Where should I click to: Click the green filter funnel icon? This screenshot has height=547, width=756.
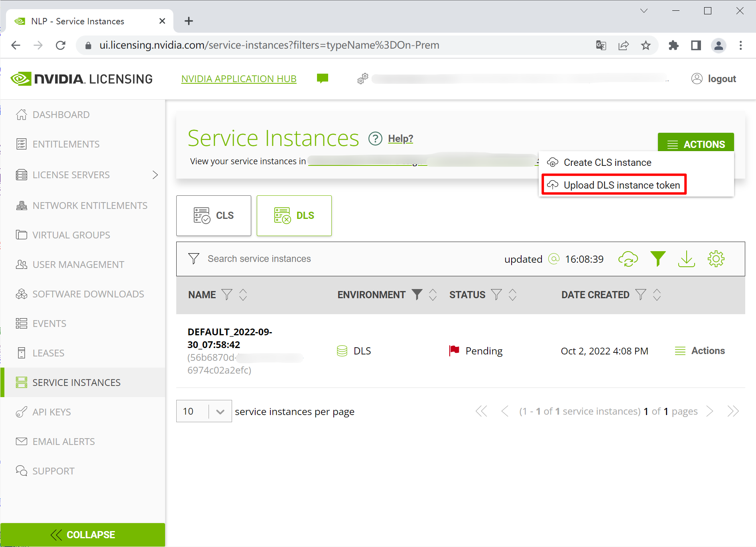(658, 259)
